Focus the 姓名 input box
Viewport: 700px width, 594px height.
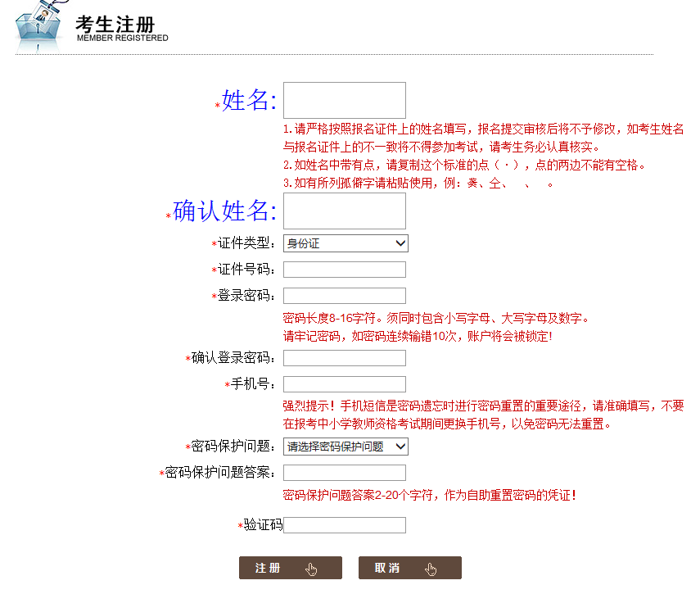pos(344,100)
